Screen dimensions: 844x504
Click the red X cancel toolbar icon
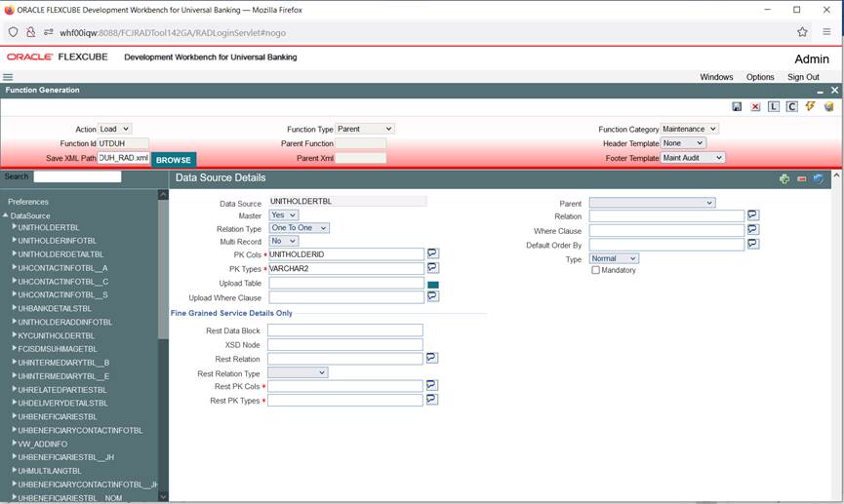(755, 106)
